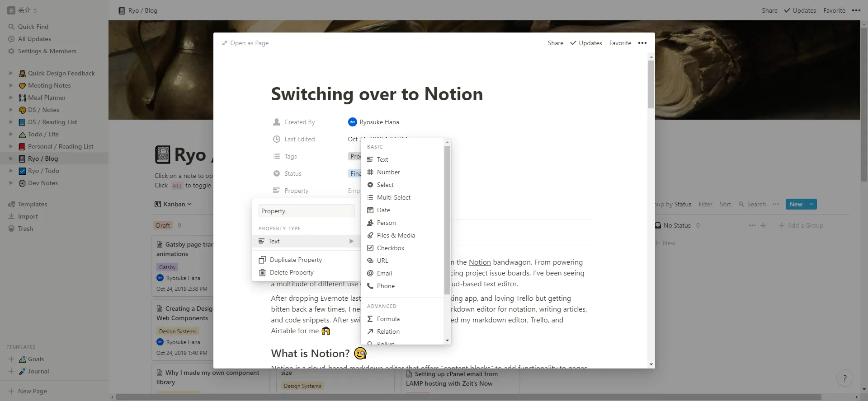Click the Settings & Members gear icon
This screenshot has width=868, height=401.
12,51
